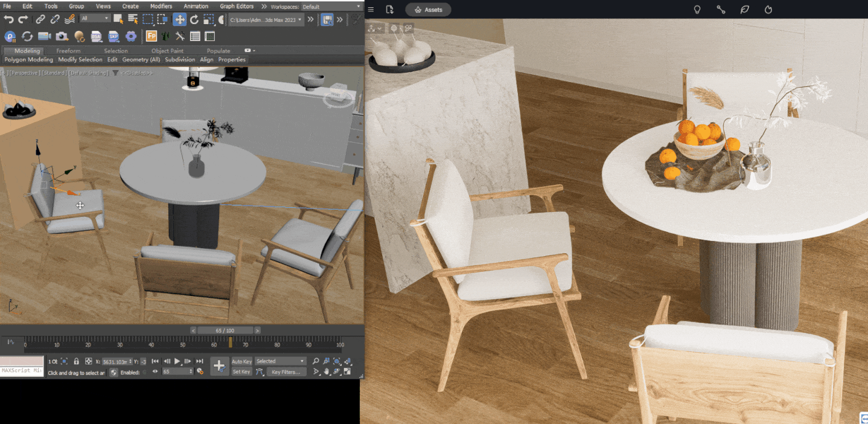Click the video camera render icon
Screen dimensions: 868x424
tap(45, 36)
